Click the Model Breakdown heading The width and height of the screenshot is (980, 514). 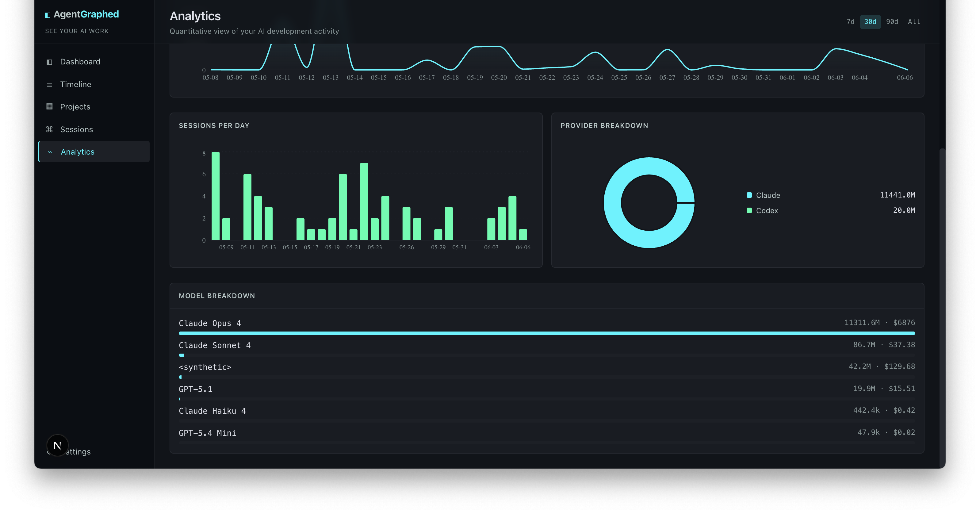[x=217, y=296]
